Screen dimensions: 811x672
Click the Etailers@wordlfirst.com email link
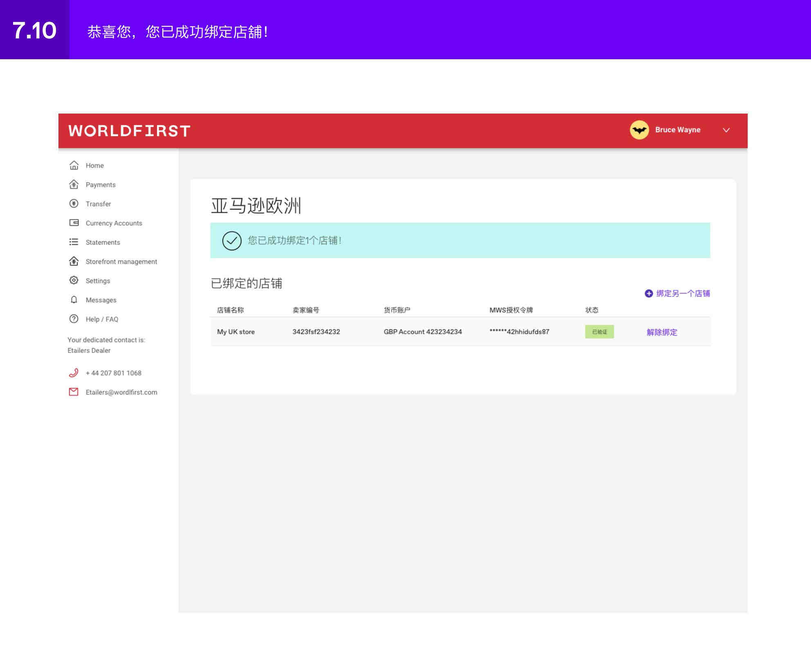click(121, 392)
